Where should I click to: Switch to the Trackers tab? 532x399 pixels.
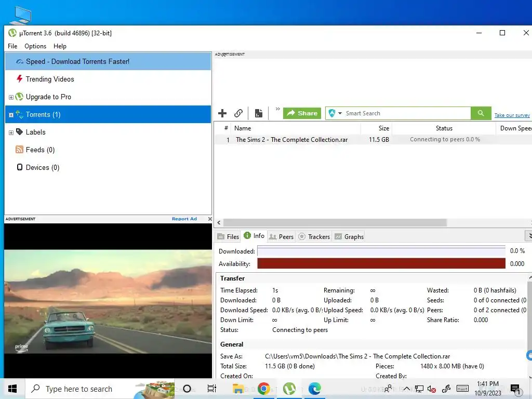click(314, 236)
